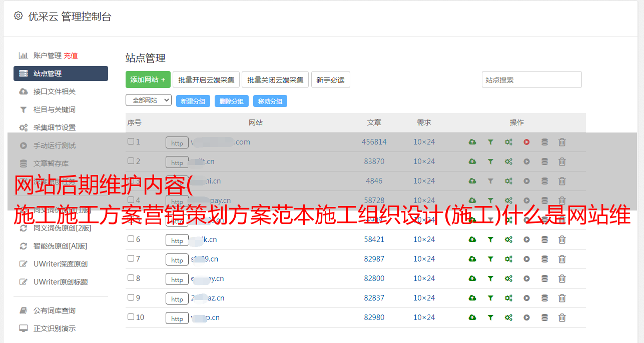644x343 pixels.
Task: Click article count 83870 in row 2
Action: pyautogui.click(x=374, y=161)
